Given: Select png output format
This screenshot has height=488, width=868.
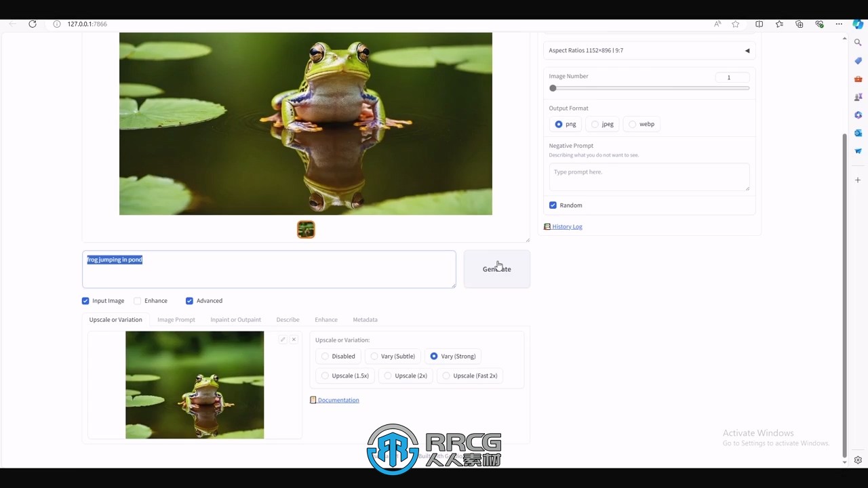Looking at the screenshot, I should pos(564,124).
